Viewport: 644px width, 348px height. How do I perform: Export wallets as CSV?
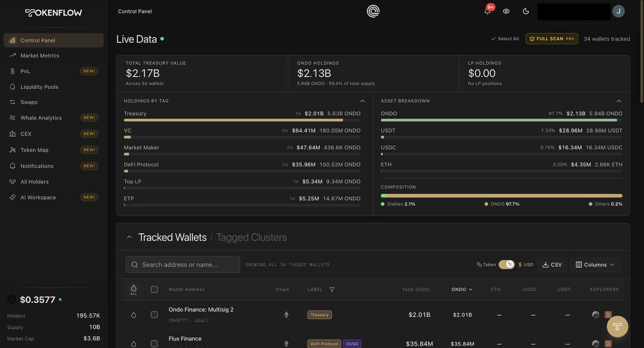tap(552, 265)
